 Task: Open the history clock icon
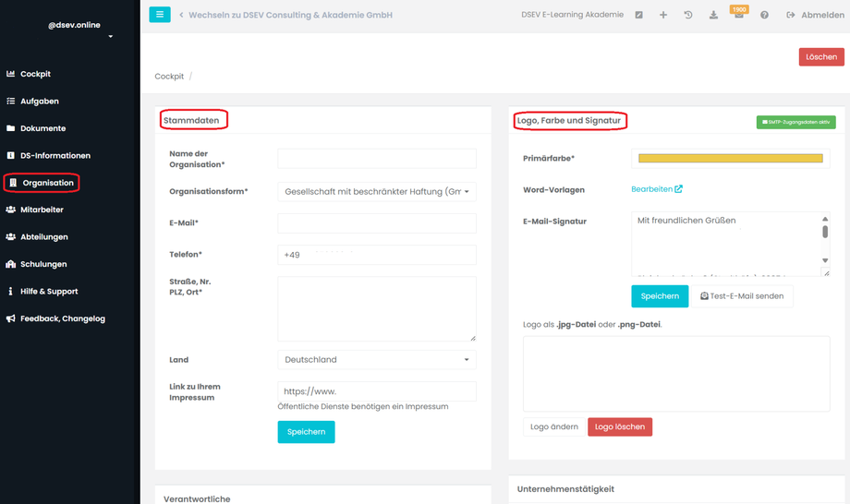click(688, 15)
